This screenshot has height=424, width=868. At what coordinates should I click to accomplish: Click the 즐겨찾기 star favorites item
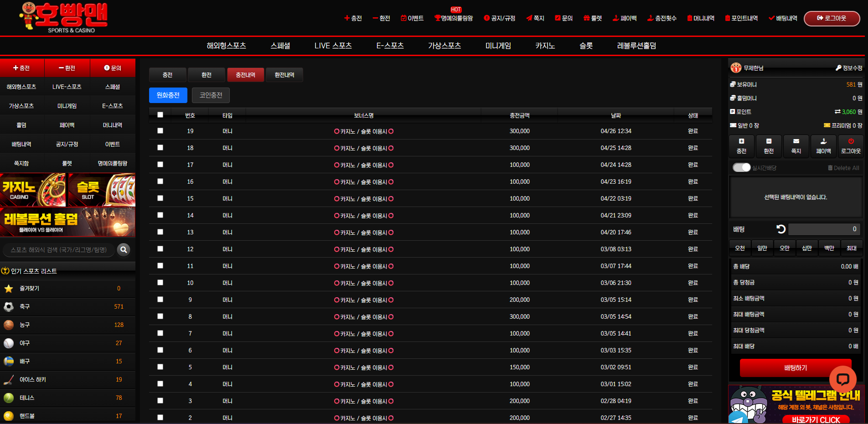[67, 288]
